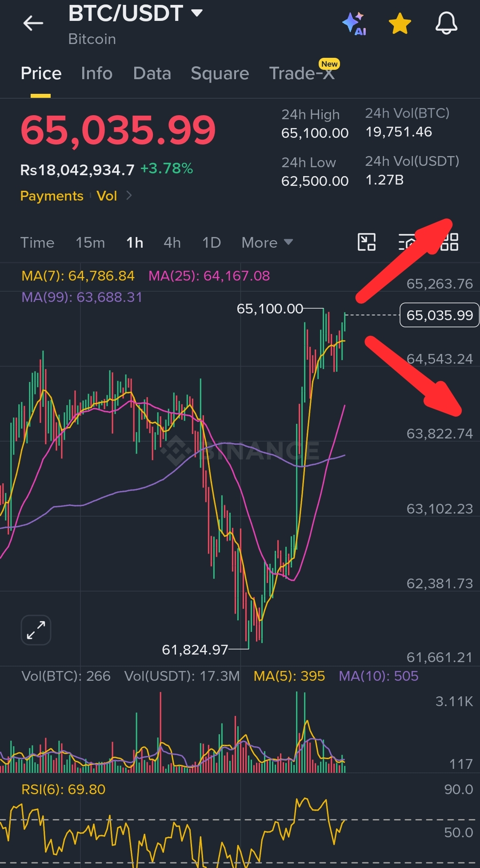Screen dimensions: 480x868
Task: Tap the Bitcoin subtitle under the pair
Action: click(x=92, y=39)
